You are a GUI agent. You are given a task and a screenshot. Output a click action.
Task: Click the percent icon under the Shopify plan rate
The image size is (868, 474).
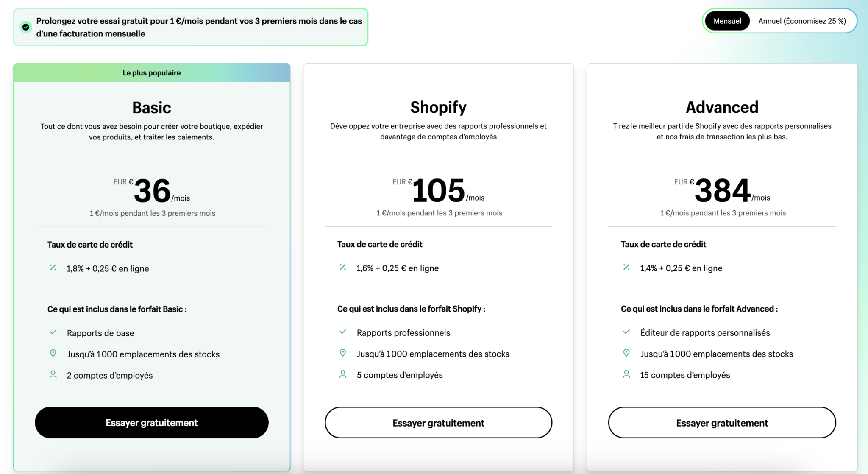pos(343,267)
